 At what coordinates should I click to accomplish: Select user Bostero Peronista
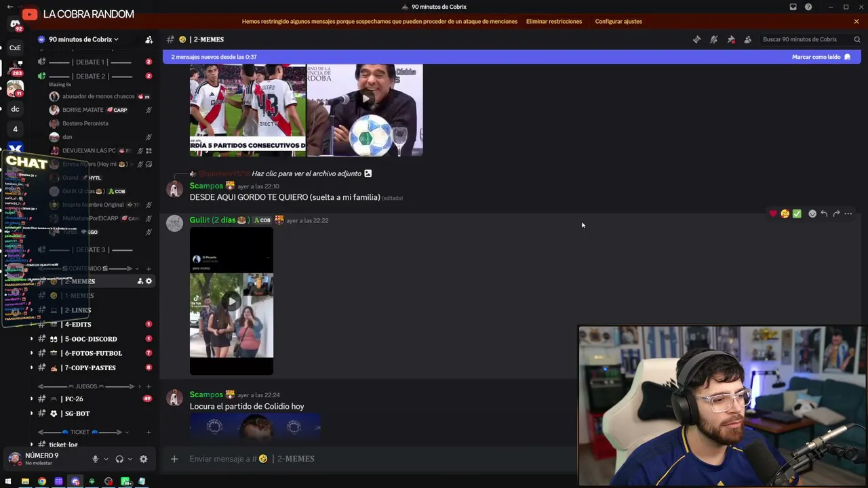click(85, 123)
